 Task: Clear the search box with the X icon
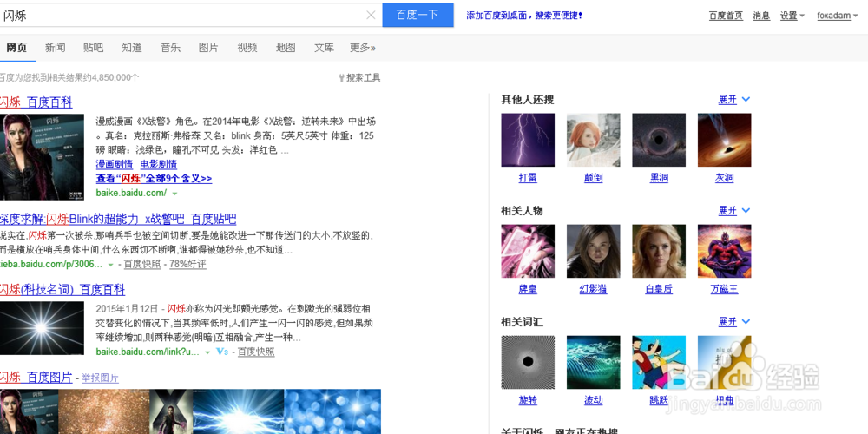tap(371, 16)
